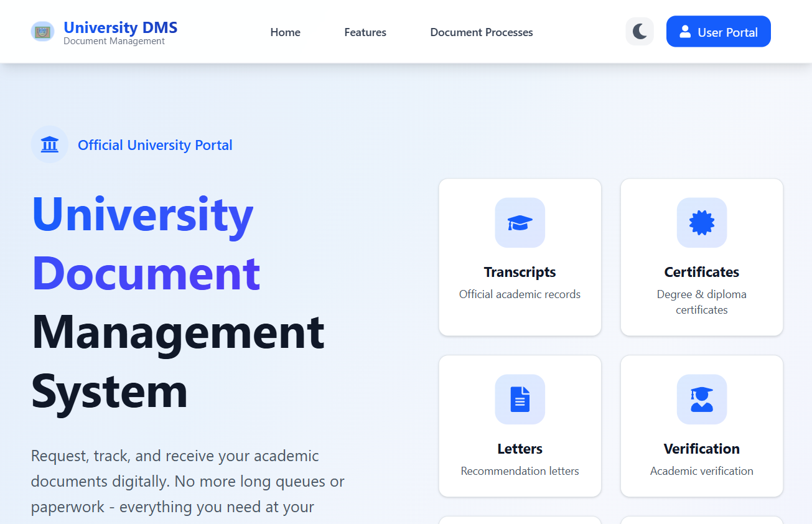
Task: Choose the Verification card heading
Action: [701, 449]
